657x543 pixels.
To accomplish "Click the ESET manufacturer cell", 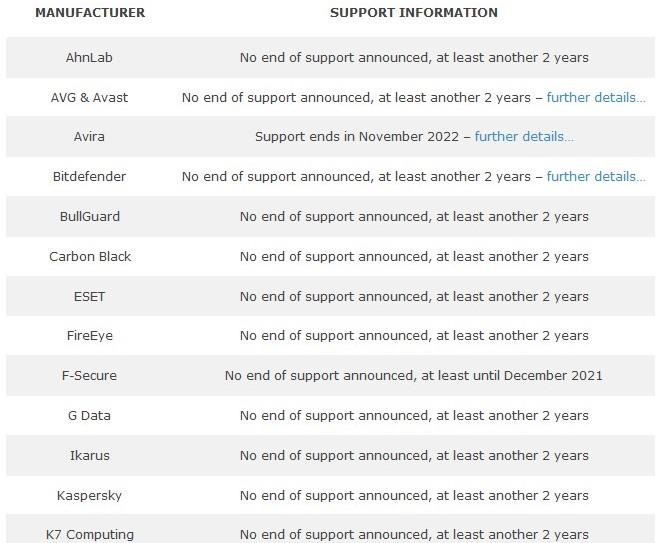I will pos(89,297).
